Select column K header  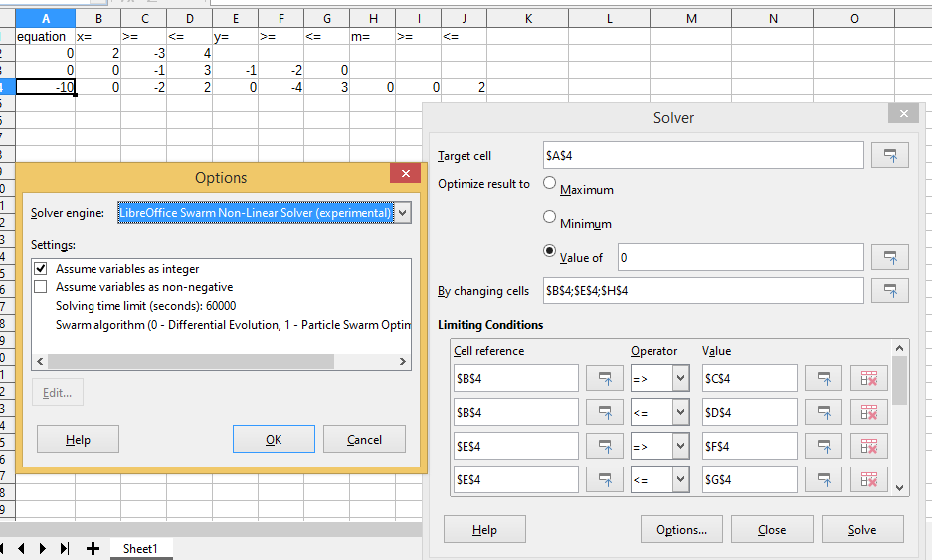(528, 19)
